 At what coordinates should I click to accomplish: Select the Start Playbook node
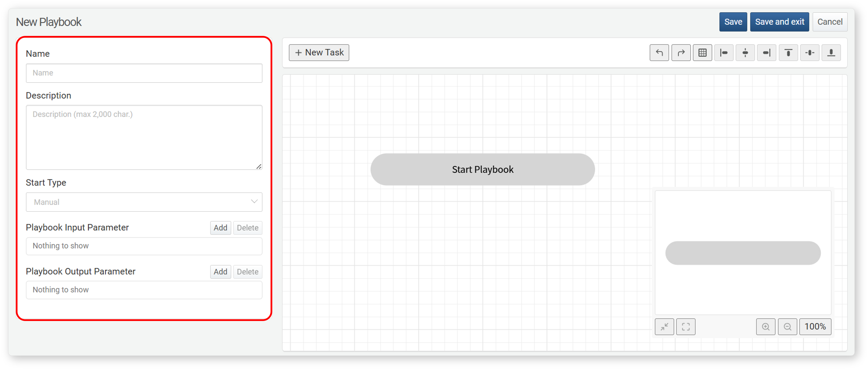[x=482, y=169]
